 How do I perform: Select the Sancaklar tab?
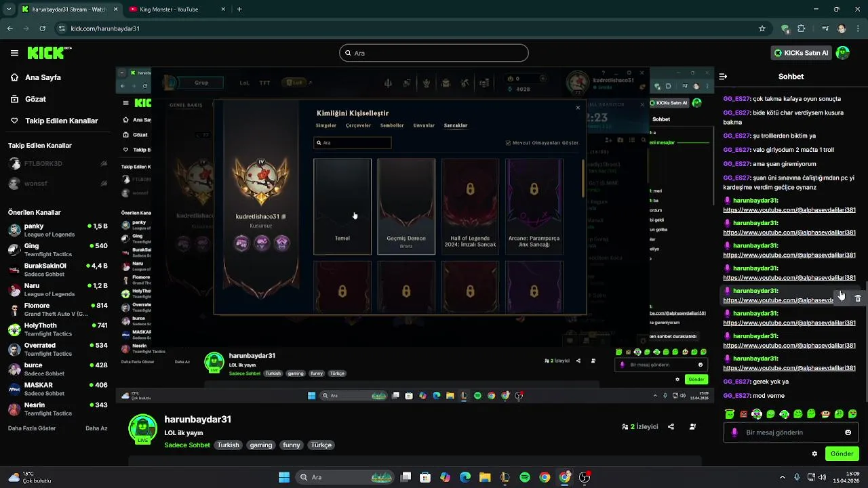[x=456, y=125]
